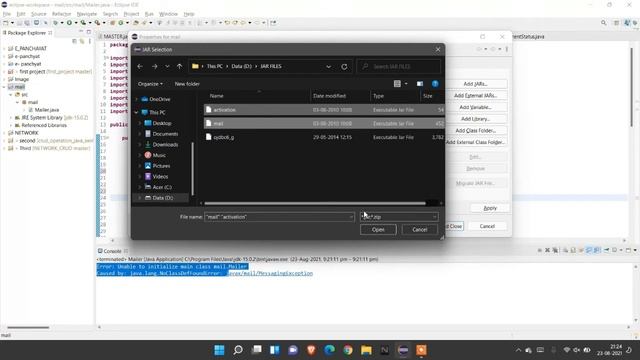Open Eclipse Navigate menu
This screenshot has height=360, width=640.
pos(87,14)
